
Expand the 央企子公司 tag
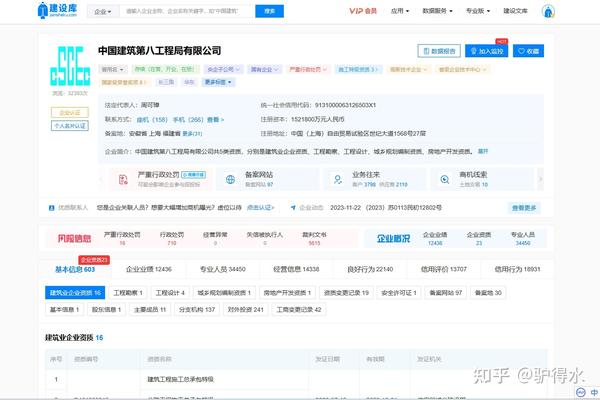point(223,69)
